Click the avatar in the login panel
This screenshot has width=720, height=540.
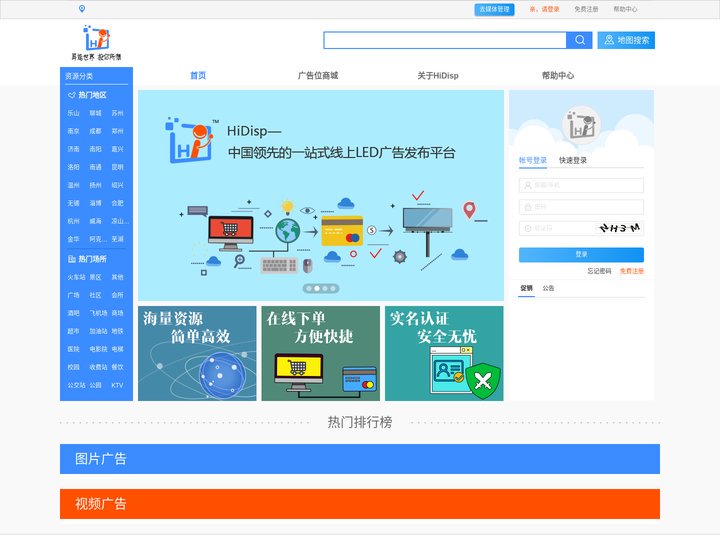pos(581,125)
